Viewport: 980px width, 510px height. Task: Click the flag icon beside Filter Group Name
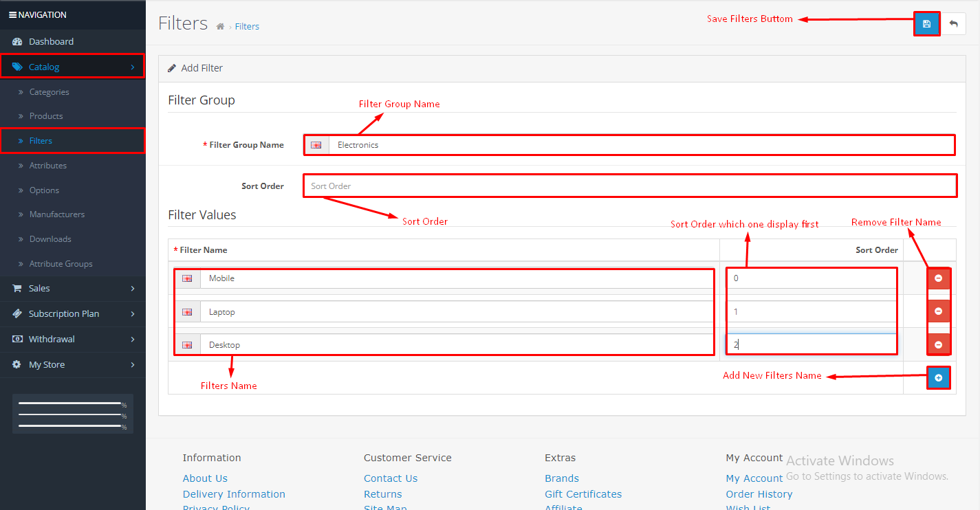pos(316,144)
